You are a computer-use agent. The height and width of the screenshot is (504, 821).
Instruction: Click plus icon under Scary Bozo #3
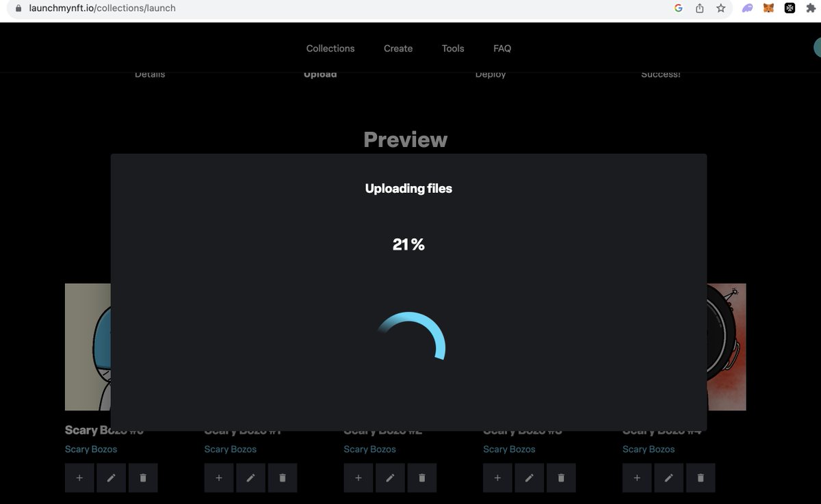click(x=497, y=478)
